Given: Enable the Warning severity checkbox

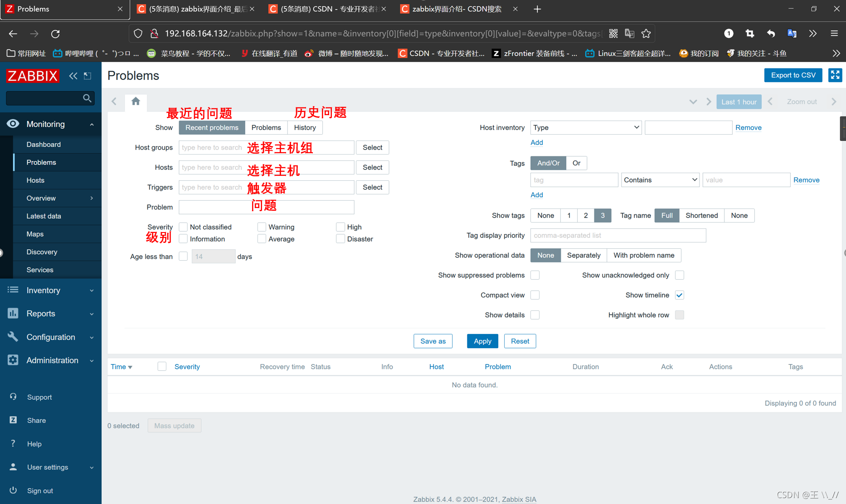Looking at the screenshot, I should (262, 227).
